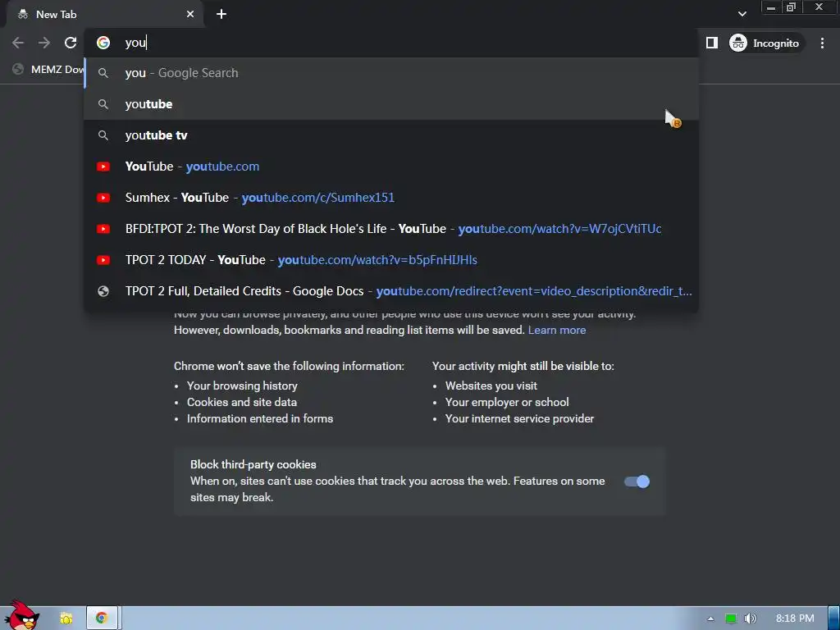840x630 pixels.
Task: Click the back navigation arrow
Action: pyautogui.click(x=18, y=43)
